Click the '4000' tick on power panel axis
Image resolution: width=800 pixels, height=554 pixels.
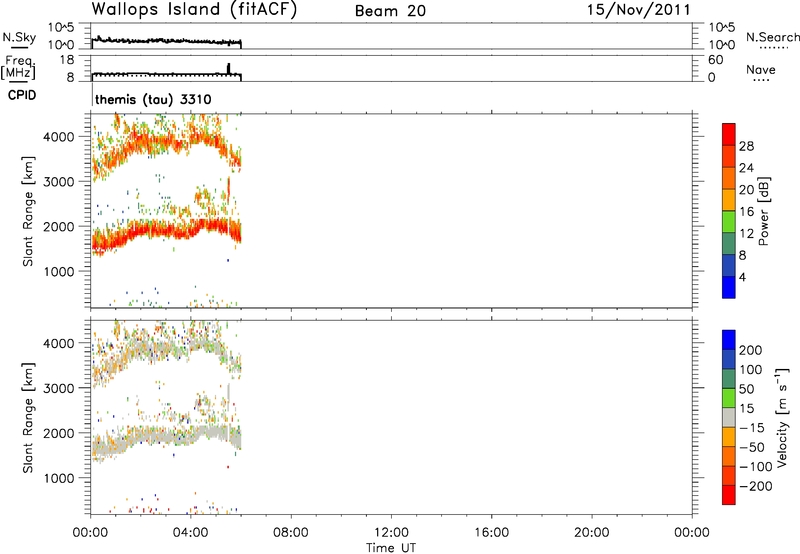(x=59, y=137)
